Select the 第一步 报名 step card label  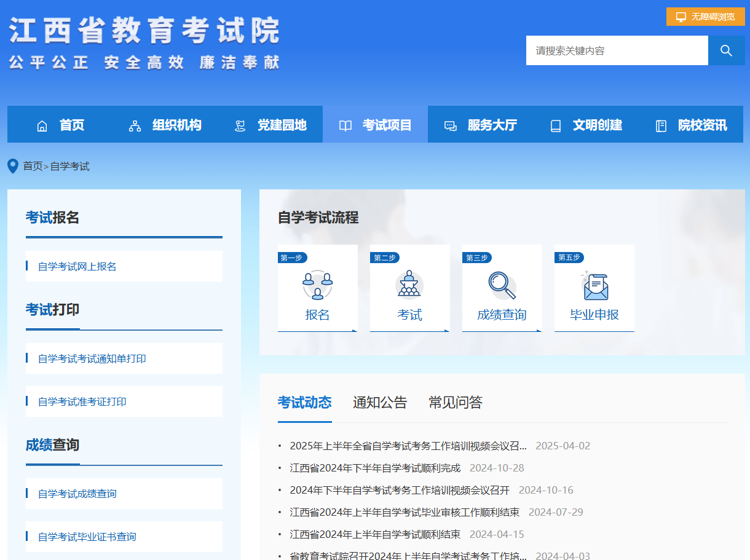coord(317,315)
